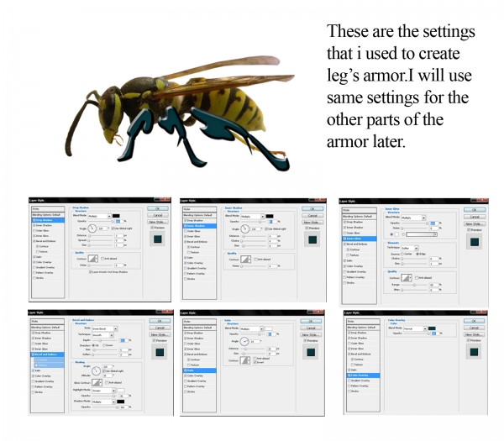Open Blending Options: Default in Color Overlay dialog
This screenshot has width=504, height=441.
pos(363,328)
